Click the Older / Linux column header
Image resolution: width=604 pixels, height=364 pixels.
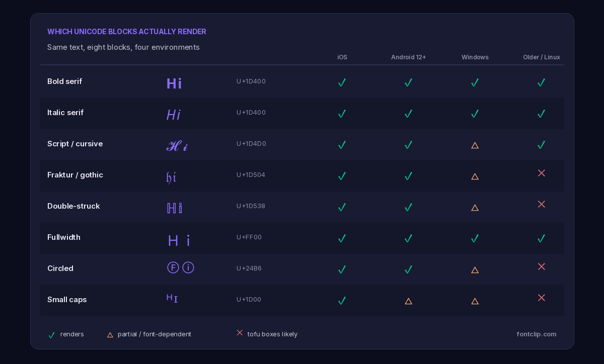click(x=542, y=57)
